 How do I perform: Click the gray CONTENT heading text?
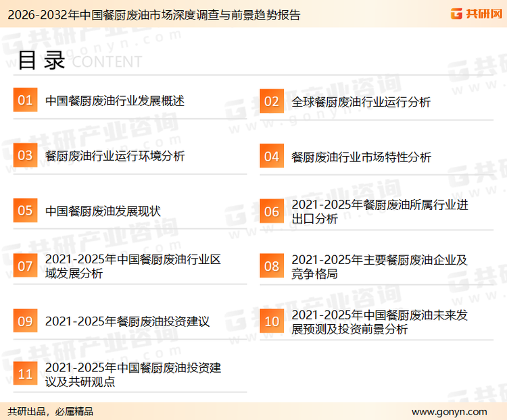pos(107,61)
